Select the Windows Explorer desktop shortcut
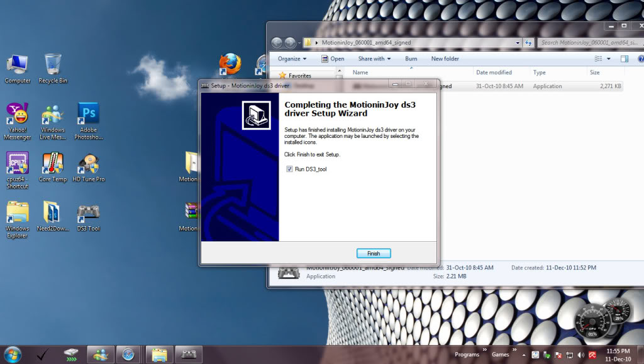The width and height of the screenshot is (644, 364). click(17, 220)
